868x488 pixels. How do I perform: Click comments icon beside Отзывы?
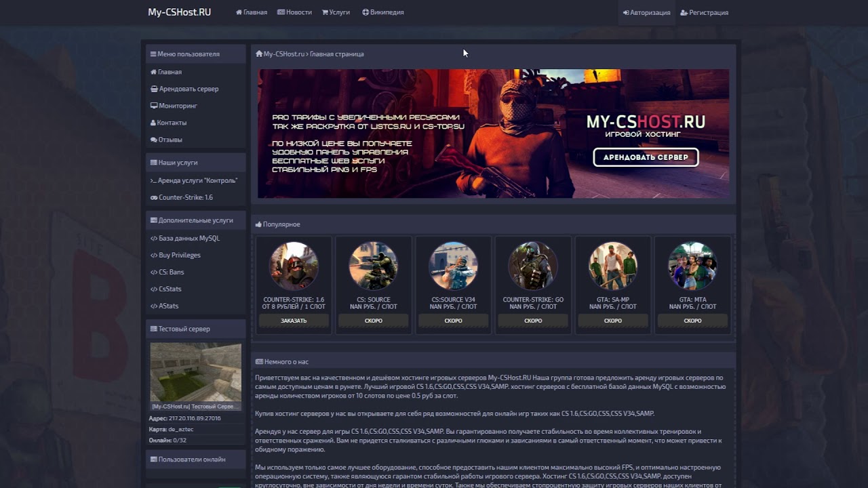(154, 140)
